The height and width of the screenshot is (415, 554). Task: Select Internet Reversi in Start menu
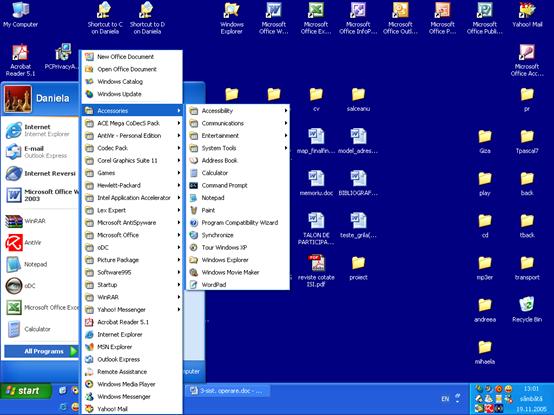point(41,173)
